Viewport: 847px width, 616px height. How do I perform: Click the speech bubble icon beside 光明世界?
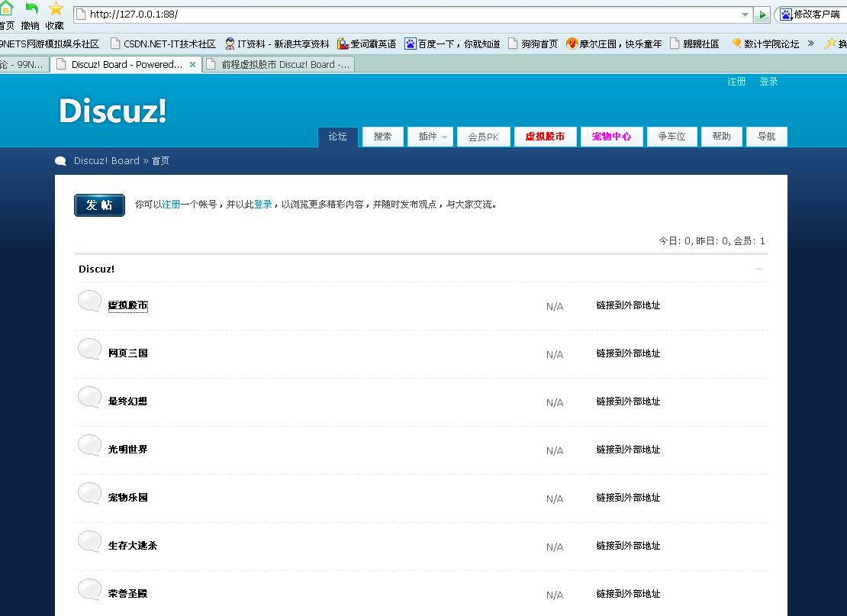coord(89,446)
